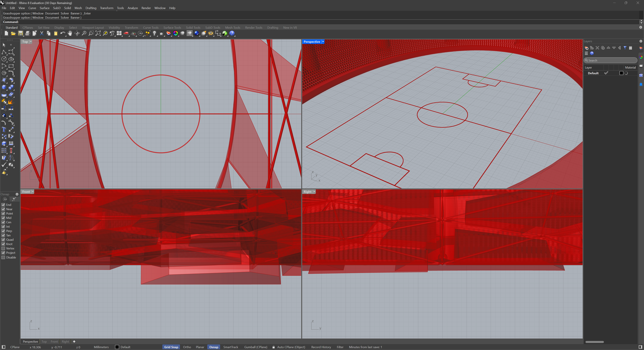
Task: Click the Undo arrow icon
Action: click(x=63, y=33)
